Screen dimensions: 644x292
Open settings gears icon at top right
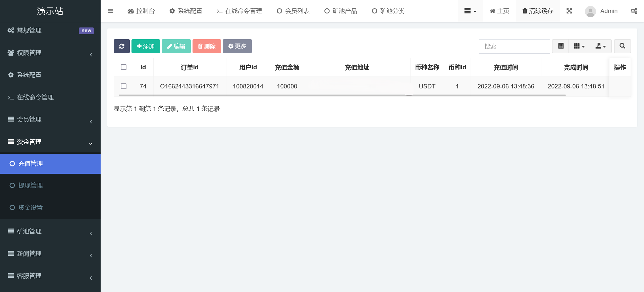[634, 11]
